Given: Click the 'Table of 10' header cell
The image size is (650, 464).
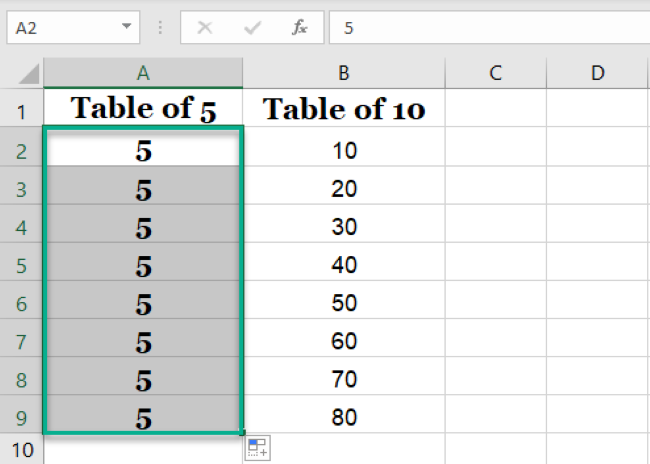Looking at the screenshot, I should pyautogui.click(x=343, y=110).
